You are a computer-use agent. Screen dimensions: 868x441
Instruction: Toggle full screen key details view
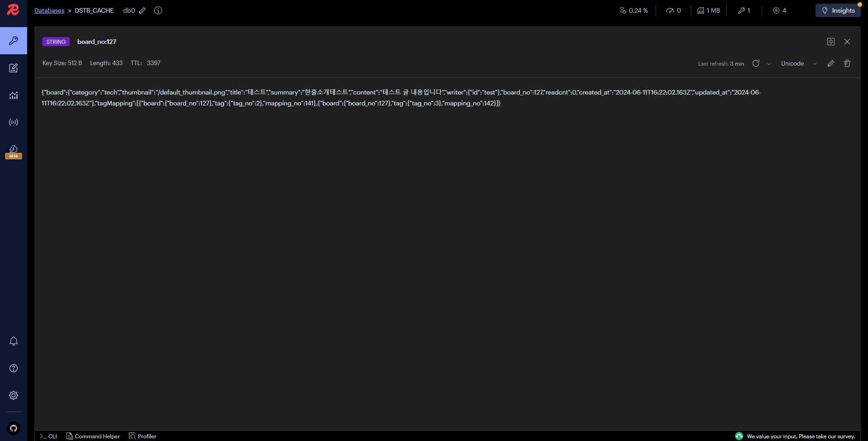pyautogui.click(x=831, y=42)
